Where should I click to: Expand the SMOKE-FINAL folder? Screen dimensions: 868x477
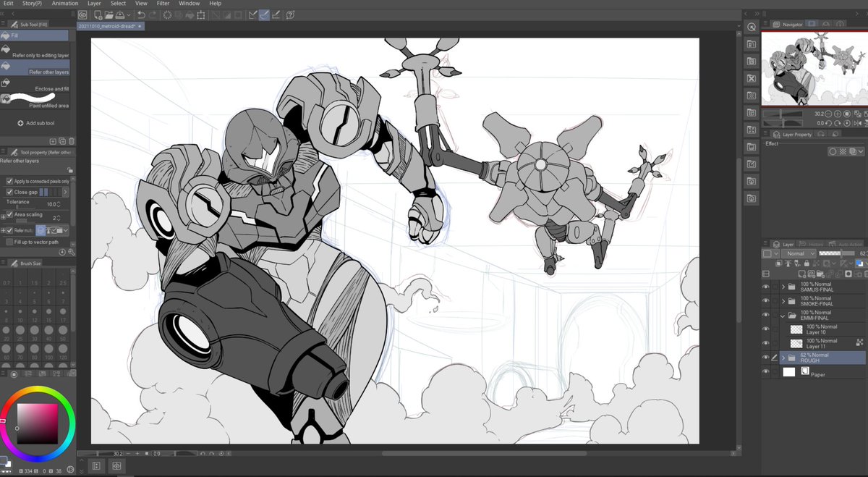point(783,300)
